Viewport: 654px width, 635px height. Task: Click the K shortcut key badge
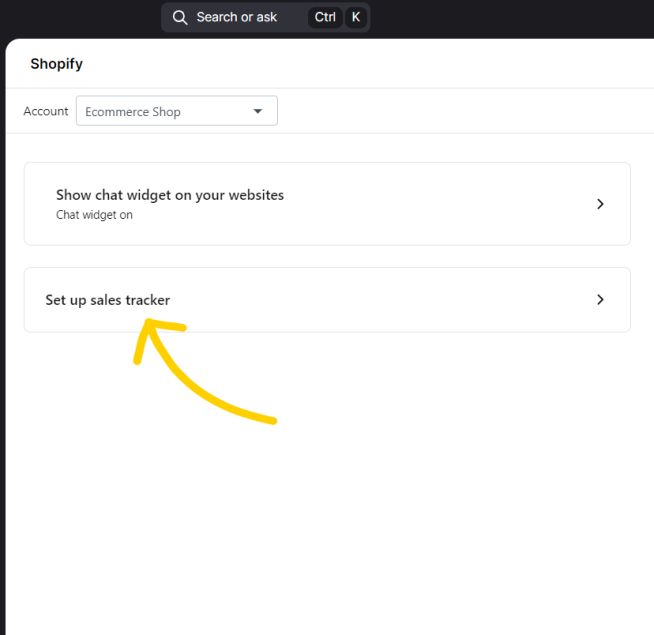tap(356, 18)
